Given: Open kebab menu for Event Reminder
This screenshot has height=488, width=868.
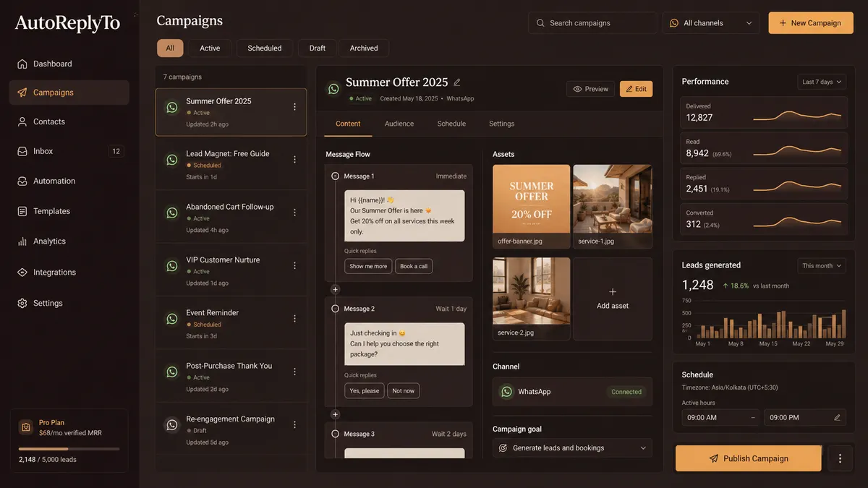Looking at the screenshot, I should coord(294,318).
